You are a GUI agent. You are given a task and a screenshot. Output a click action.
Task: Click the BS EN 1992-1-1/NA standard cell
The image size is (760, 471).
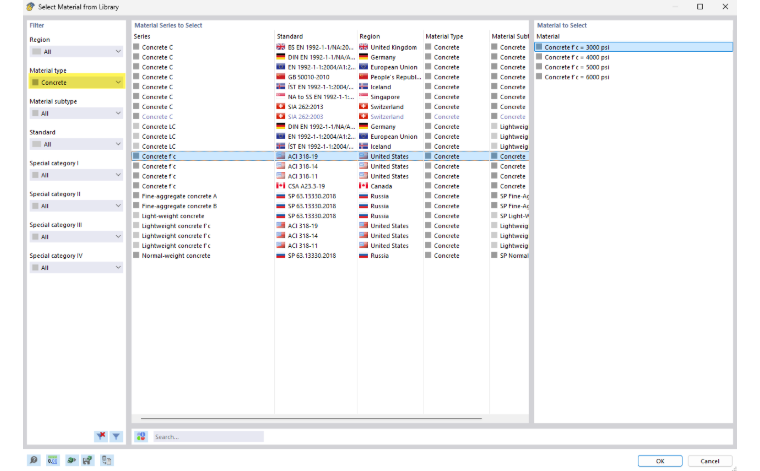[x=321, y=47]
